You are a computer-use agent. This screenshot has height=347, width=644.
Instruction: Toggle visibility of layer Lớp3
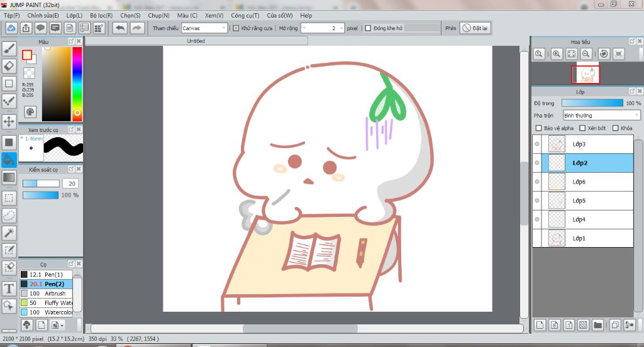pos(537,144)
